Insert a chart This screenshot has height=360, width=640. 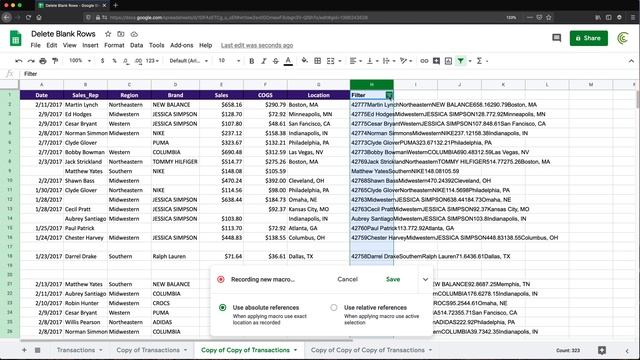pos(448,61)
